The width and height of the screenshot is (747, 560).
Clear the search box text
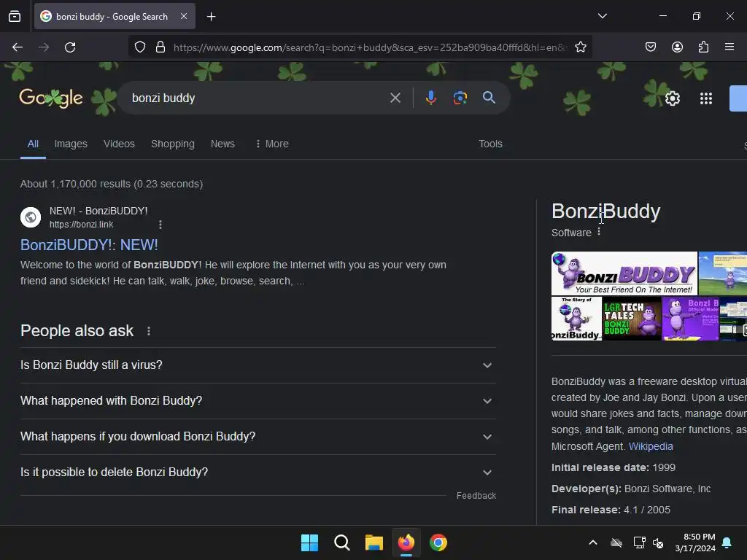point(395,98)
